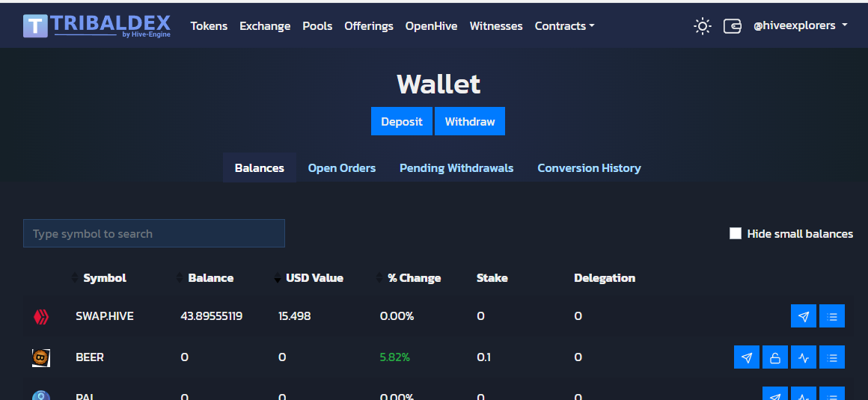Screen dimensions: 868x400
Task: Click the SWAP.HIVE token logo
Action: [41, 316]
